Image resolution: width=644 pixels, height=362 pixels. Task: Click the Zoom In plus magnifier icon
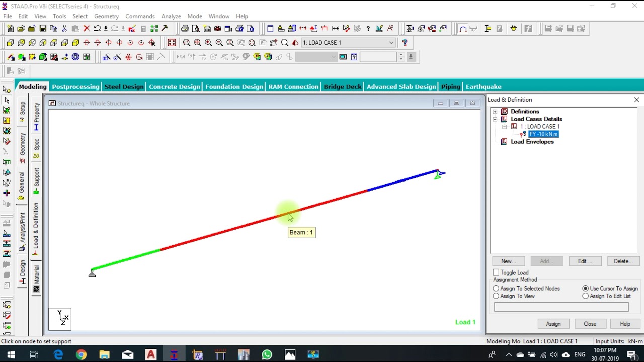(x=208, y=43)
